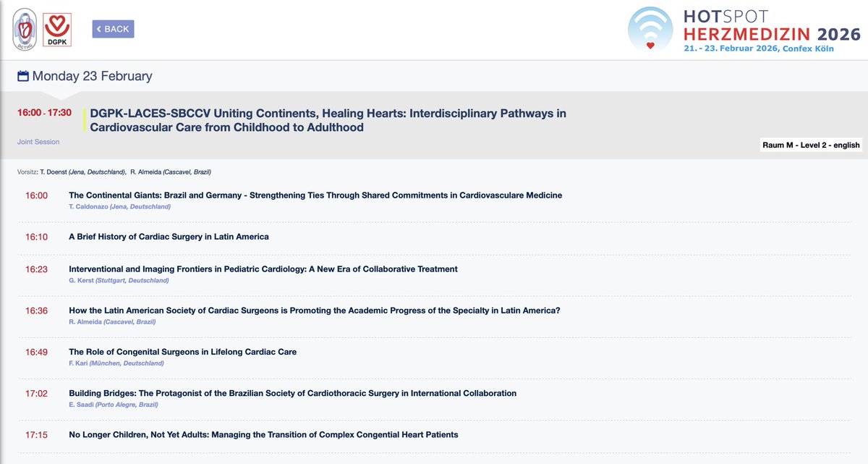
Task: Open 'A Brief History of Cardiac Surgery in Latin America'
Action: (x=169, y=237)
